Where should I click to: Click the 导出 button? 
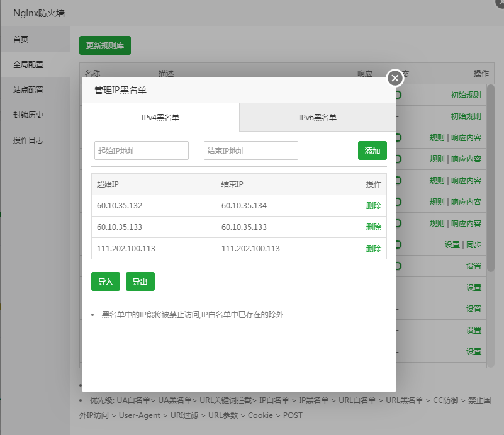[x=140, y=281]
